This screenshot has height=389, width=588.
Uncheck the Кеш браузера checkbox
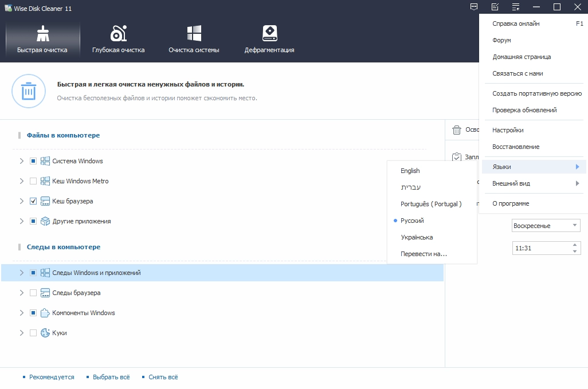pos(33,201)
